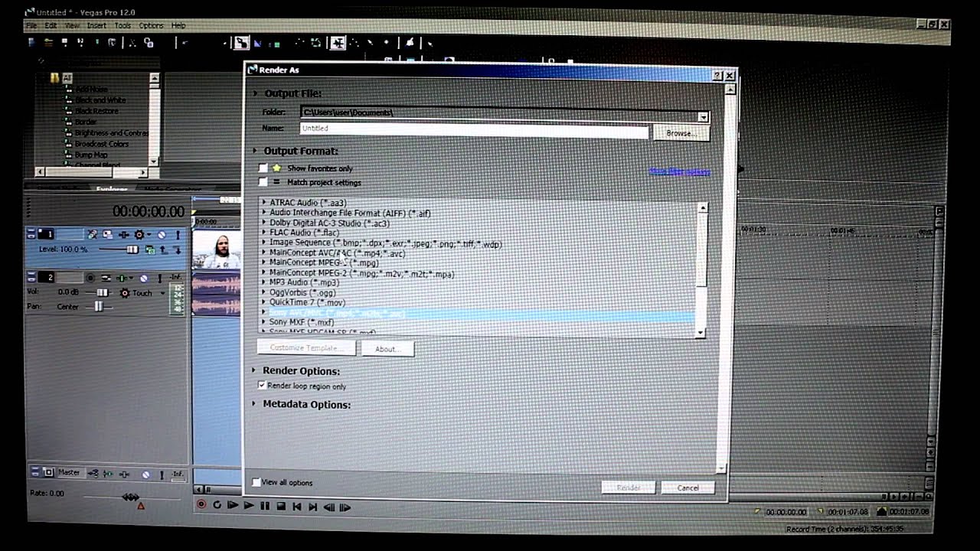
Task: Click the Pan slider on audio track 2
Action: pyautogui.click(x=98, y=306)
